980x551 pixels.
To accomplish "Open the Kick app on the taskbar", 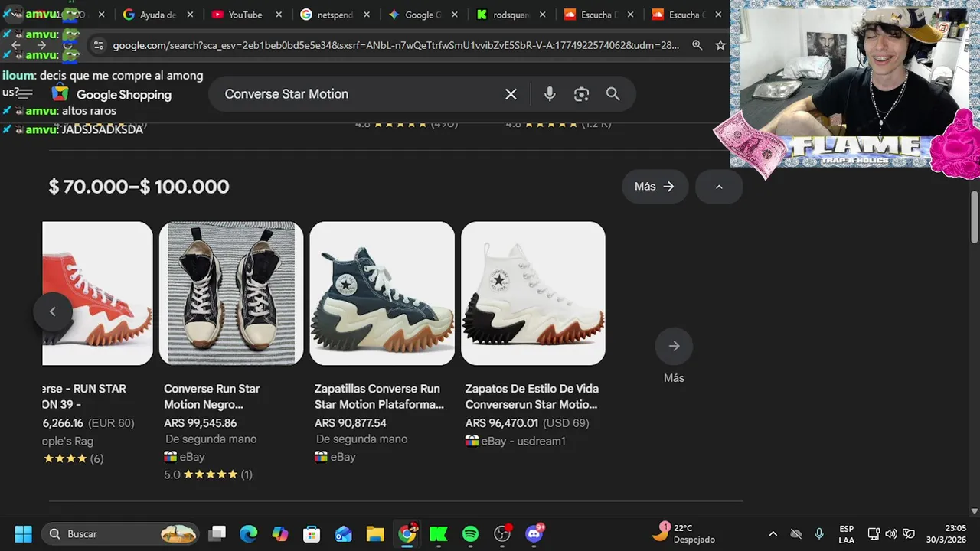I will click(439, 533).
